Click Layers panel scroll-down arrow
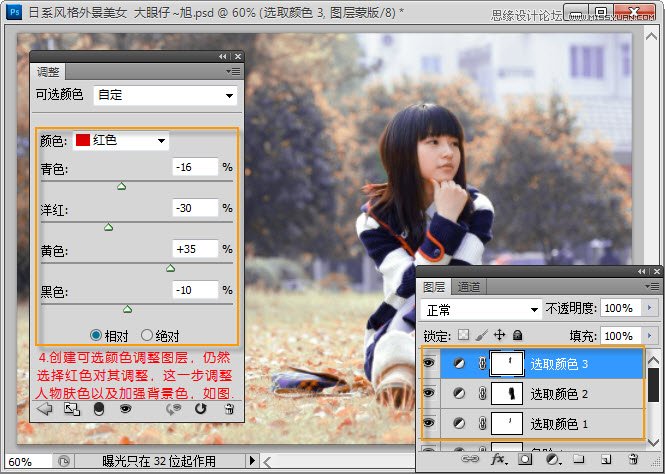 tap(653, 443)
